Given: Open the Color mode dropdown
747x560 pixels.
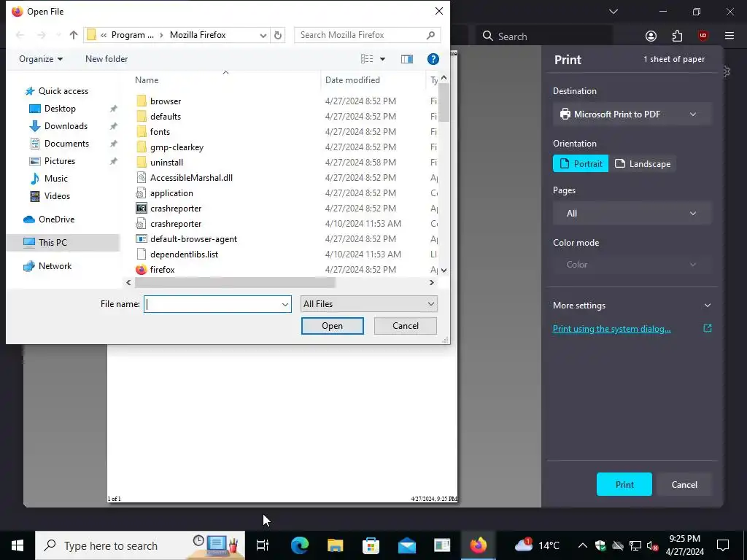Looking at the screenshot, I should point(632,264).
